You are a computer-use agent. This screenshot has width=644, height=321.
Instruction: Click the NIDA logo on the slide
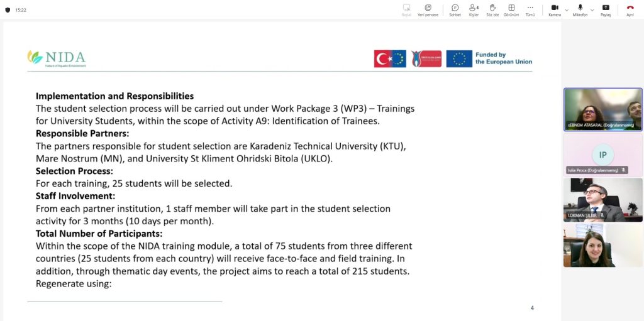(x=57, y=58)
